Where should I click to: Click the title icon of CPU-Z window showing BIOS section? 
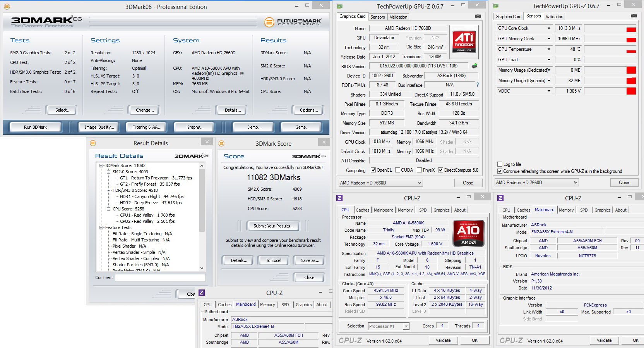coord(500,198)
